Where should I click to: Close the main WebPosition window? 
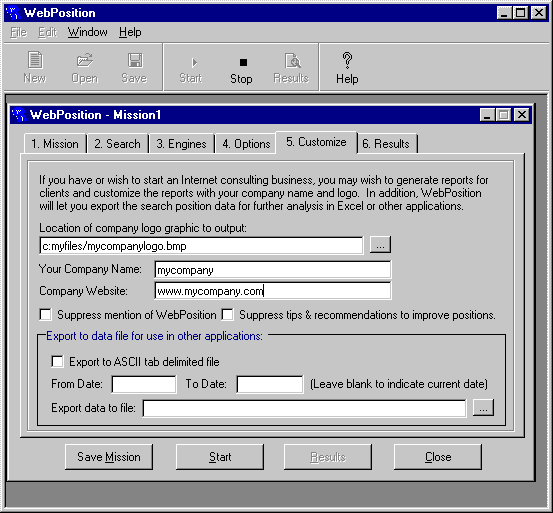(539, 13)
